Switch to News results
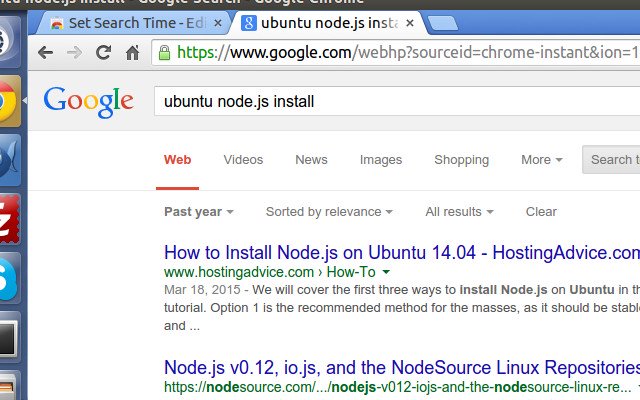 (x=311, y=160)
